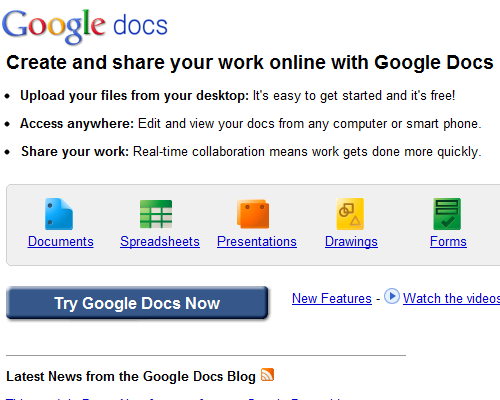Click the play icon beside Watch the videos

click(x=392, y=296)
